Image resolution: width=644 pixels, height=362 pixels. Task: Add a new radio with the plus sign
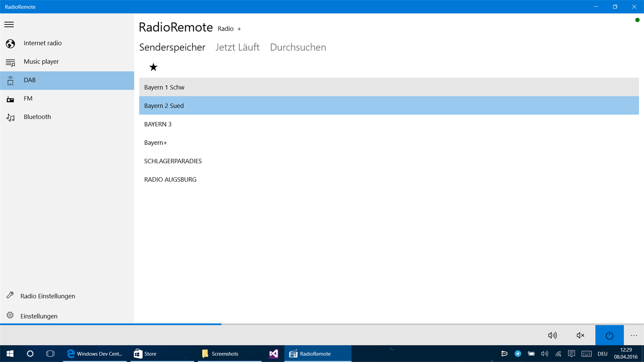click(x=239, y=28)
